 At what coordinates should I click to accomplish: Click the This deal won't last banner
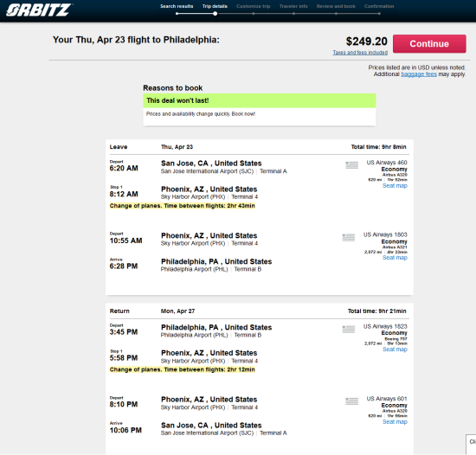point(260,100)
